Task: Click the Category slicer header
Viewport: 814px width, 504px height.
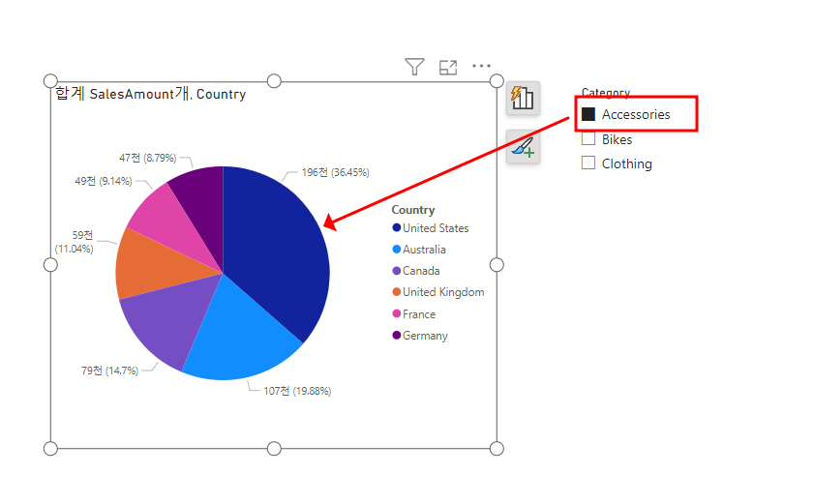Action: [x=605, y=93]
